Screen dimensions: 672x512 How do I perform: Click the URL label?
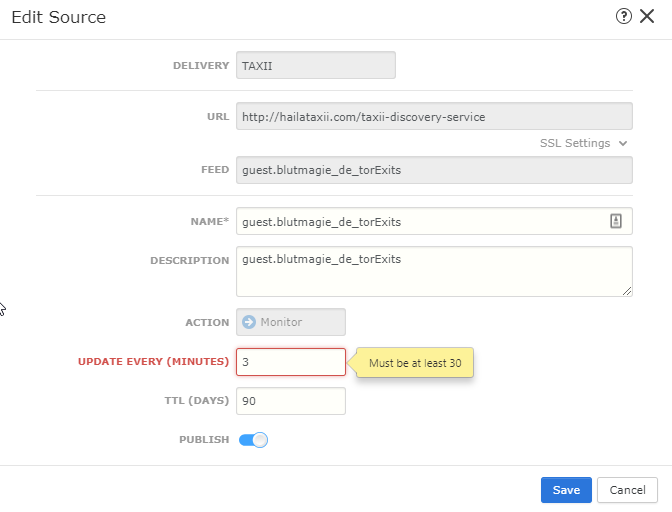tap(218, 117)
